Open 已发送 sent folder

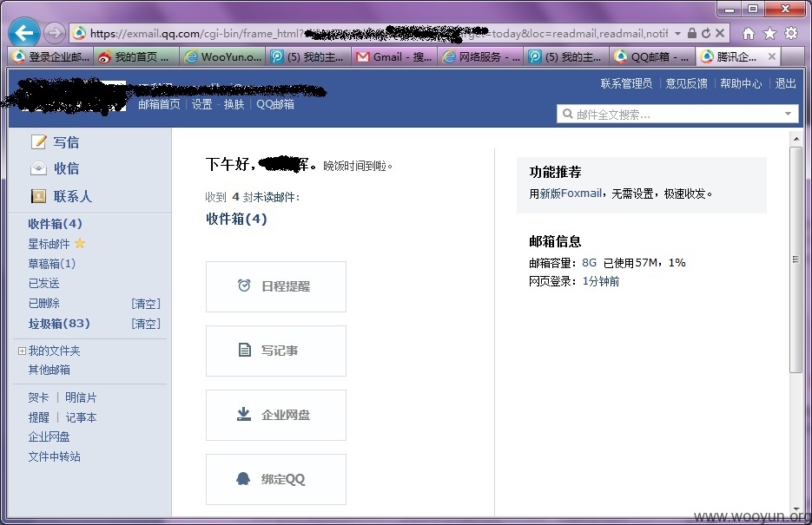point(43,284)
